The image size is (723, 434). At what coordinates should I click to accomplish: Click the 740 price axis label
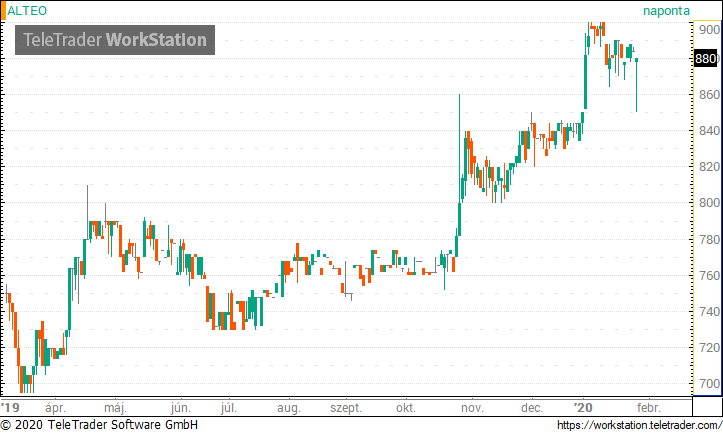[709, 311]
